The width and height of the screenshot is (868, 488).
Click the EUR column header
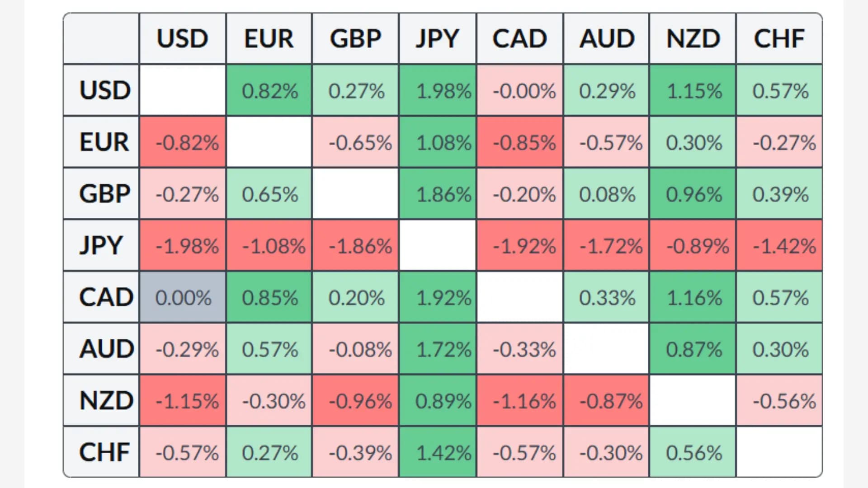(269, 39)
